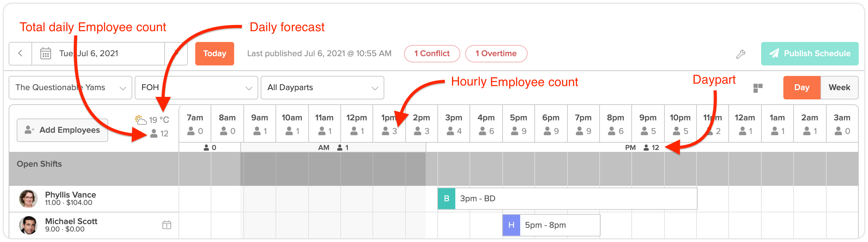Click the total daily employee count icon
This screenshot has width=868, height=242.
click(154, 134)
